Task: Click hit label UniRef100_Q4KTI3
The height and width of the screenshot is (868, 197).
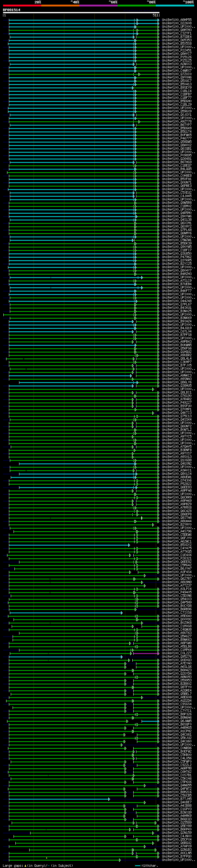Action: coord(177,413)
